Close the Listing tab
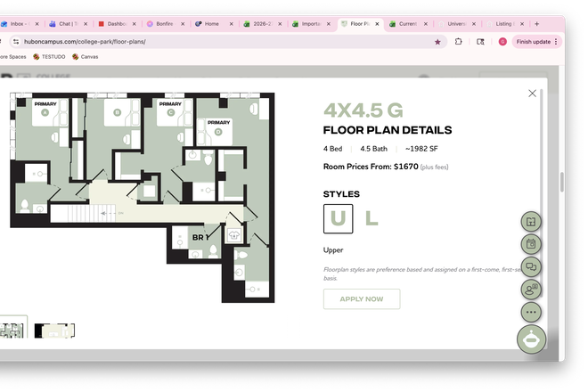588x392 pixels. tap(521, 24)
